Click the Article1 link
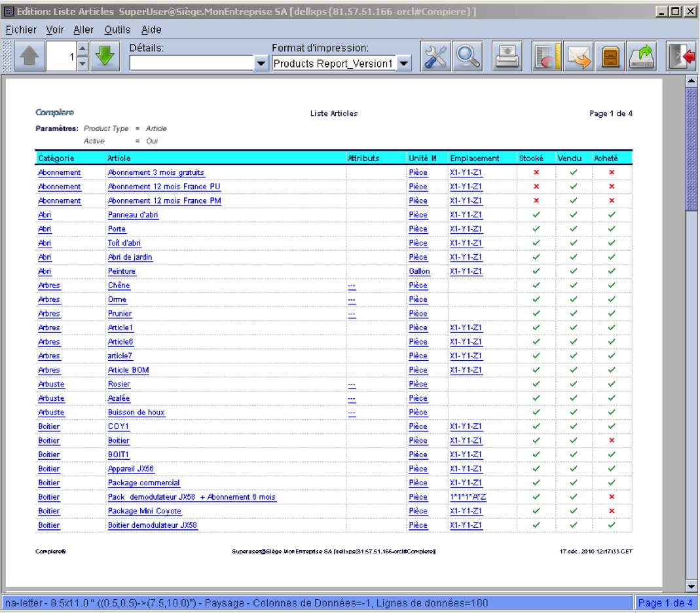Image resolution: width=700 pixels, height=613 pixels. tap(120, 327)
